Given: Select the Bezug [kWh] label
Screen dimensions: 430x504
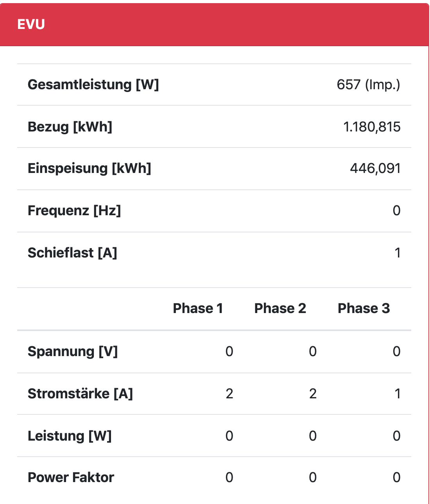Looking at the screenshot, I should pos(70,127).
